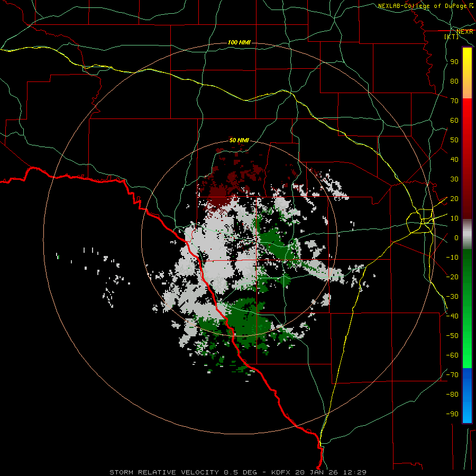
Task: Click the "50 NMI" range ring label
Action: pyautogui.click(x=239, y=140)
